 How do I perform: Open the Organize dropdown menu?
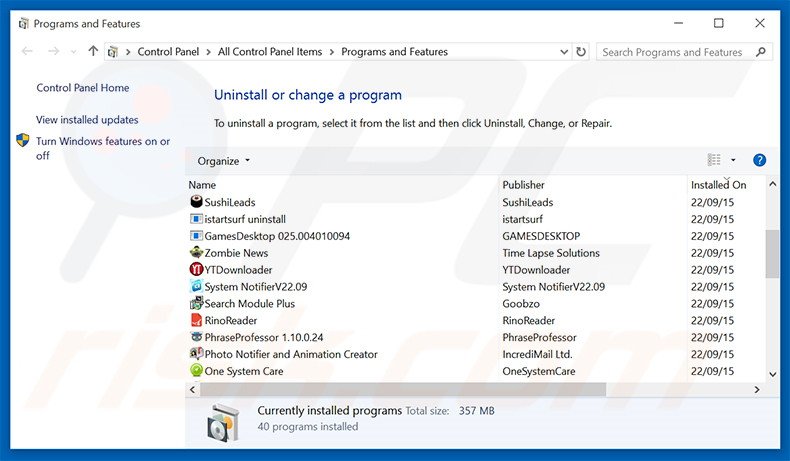(223, 161)
